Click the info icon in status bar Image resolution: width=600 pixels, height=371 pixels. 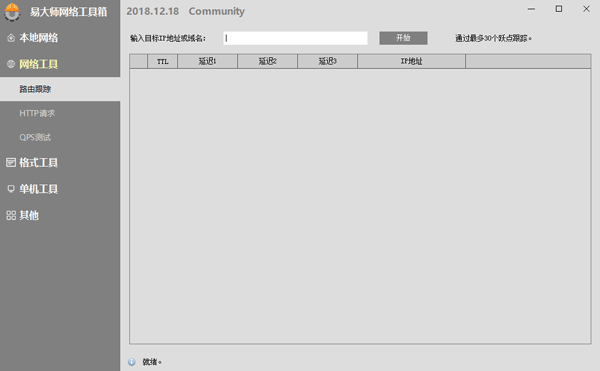(132, 362)
